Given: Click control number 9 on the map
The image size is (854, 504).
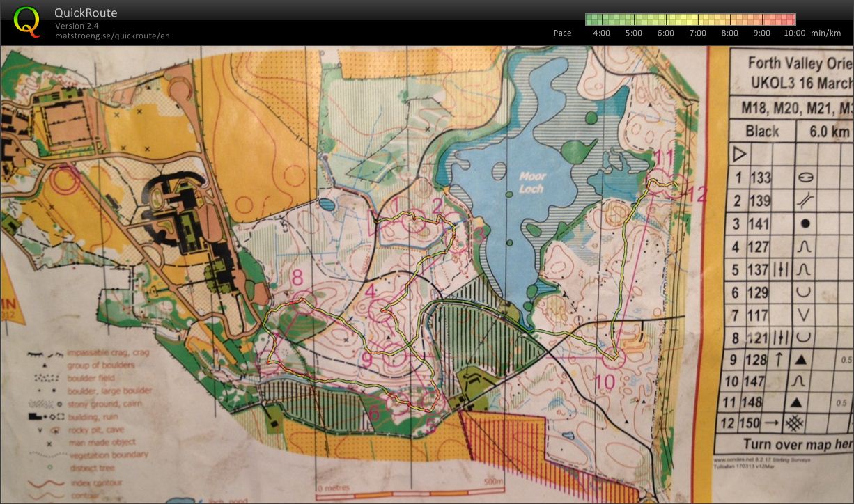Looking at the screenshot, I should pos(366,360).
